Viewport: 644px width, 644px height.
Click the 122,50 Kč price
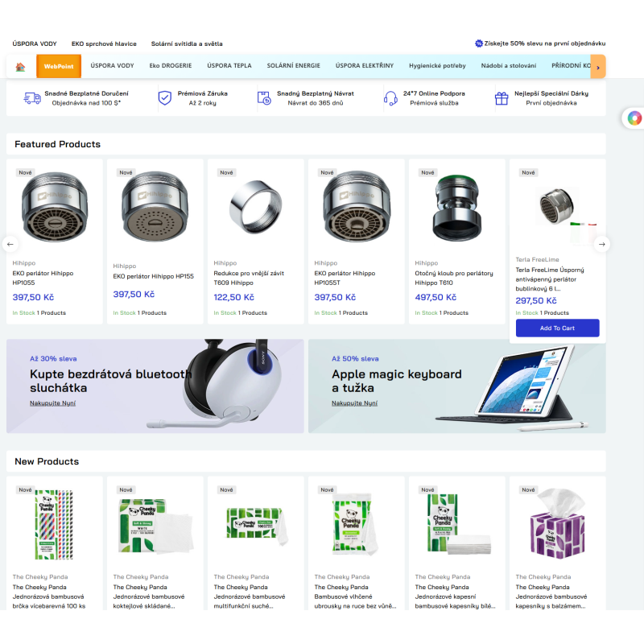tap(233, 297)
